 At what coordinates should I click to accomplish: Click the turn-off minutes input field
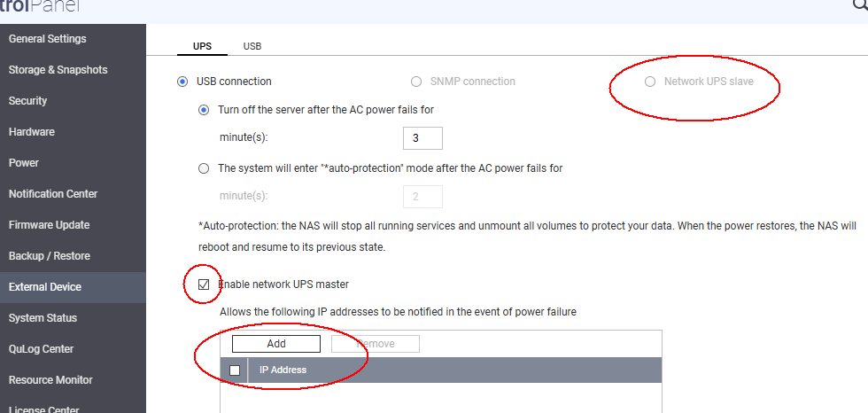coord(422,138)
